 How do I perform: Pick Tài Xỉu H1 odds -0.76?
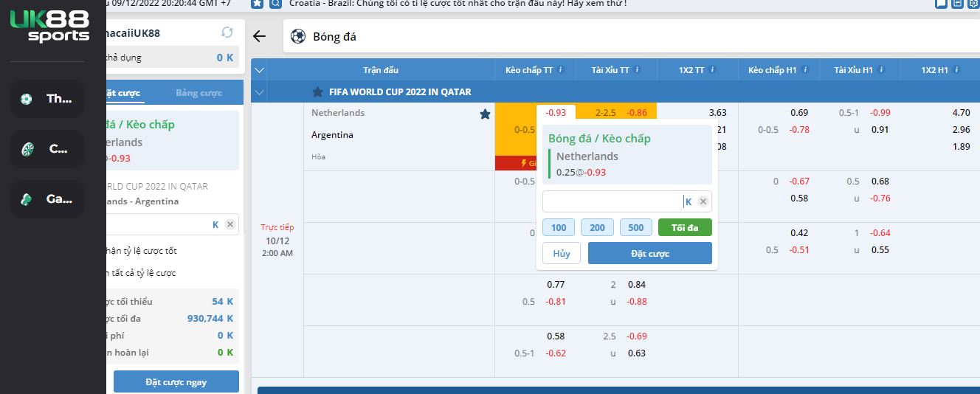[880, 198]
